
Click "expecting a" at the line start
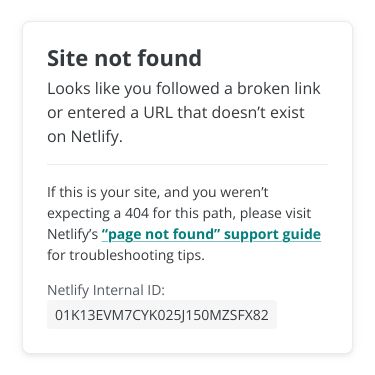point(84,214)
